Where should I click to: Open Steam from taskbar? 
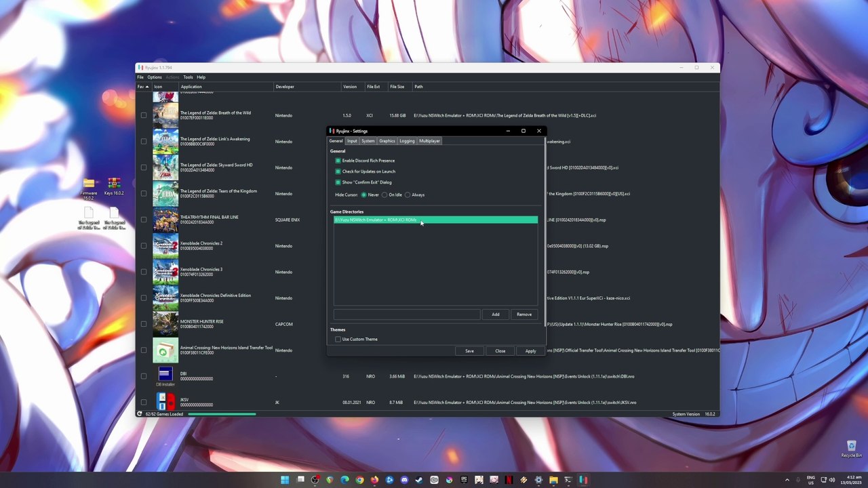coord(419,480)
